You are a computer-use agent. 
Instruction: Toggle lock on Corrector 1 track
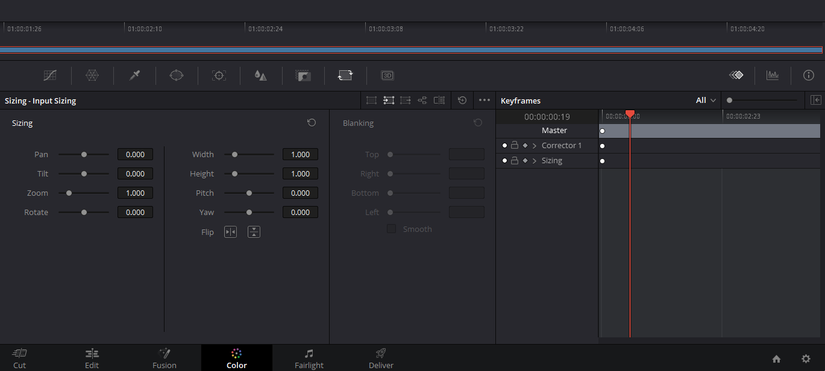point(515,145)
